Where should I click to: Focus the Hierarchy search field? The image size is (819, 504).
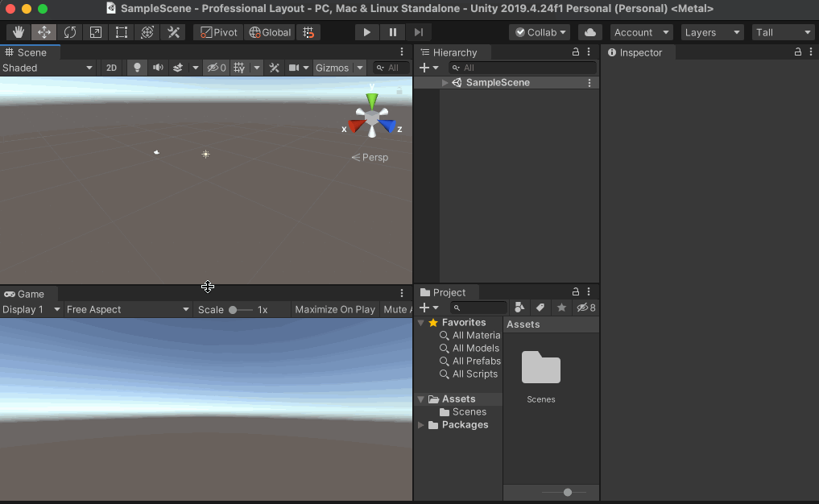[523, 68]
